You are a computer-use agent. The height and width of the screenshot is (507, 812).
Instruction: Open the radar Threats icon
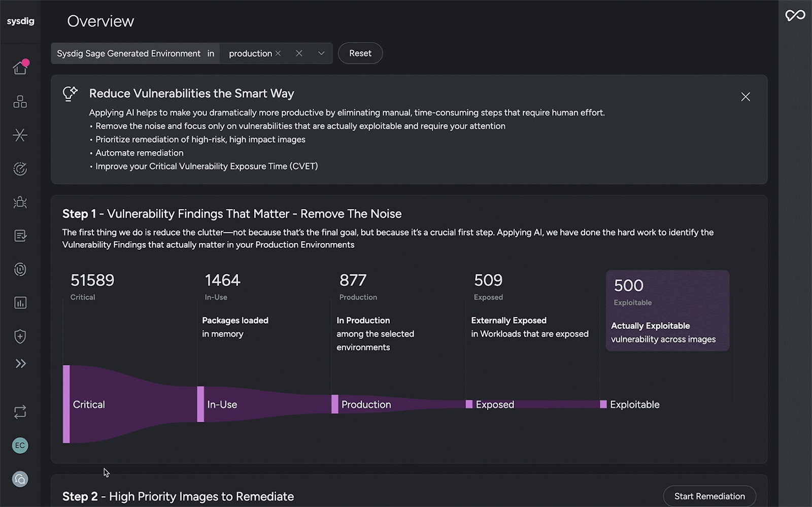[20, 169]
